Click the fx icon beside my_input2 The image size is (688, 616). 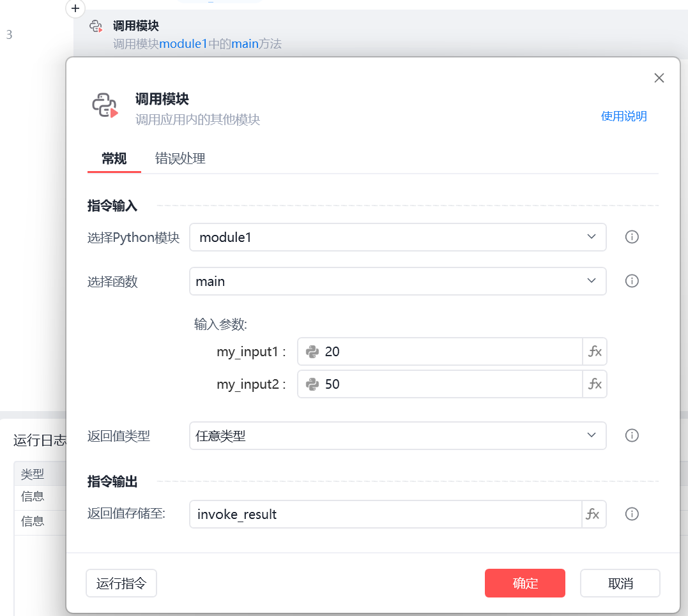pyautogui.click(x=595, y=384)
